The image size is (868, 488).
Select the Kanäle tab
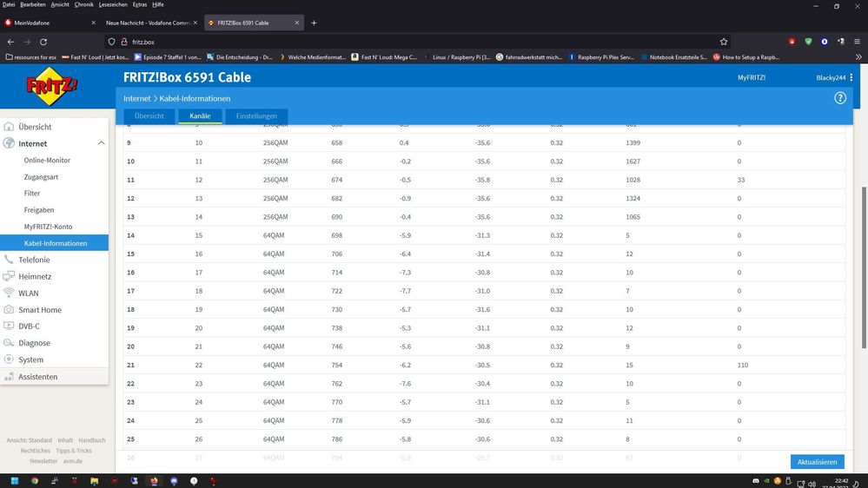tap(200, 116)
